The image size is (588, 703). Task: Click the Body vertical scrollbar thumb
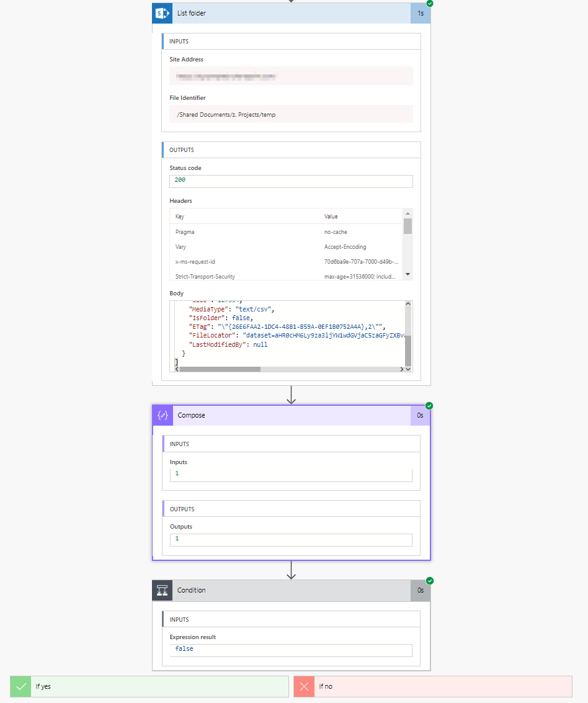pos(408,351)
